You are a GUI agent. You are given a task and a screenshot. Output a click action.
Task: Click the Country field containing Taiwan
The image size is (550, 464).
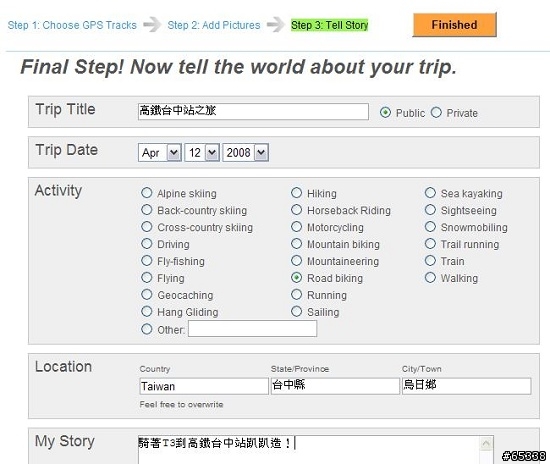(x=204, y=386)
